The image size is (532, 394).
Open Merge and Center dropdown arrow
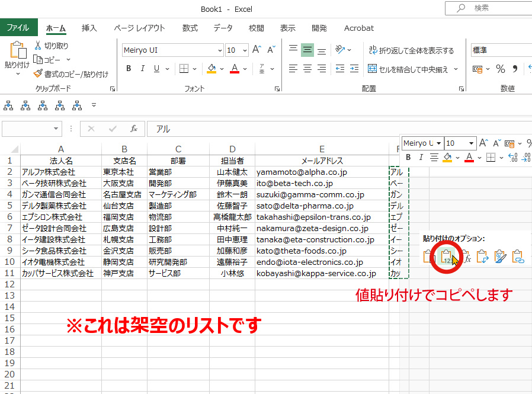[x=456, y=69]
